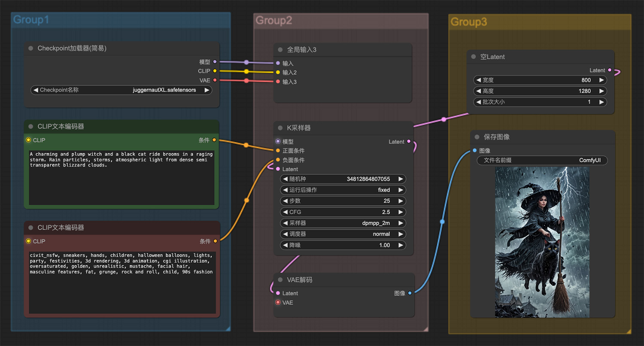Screen dimensions: 644x346
Task: Increase 步数 with its right arrow
Action: 401,201
